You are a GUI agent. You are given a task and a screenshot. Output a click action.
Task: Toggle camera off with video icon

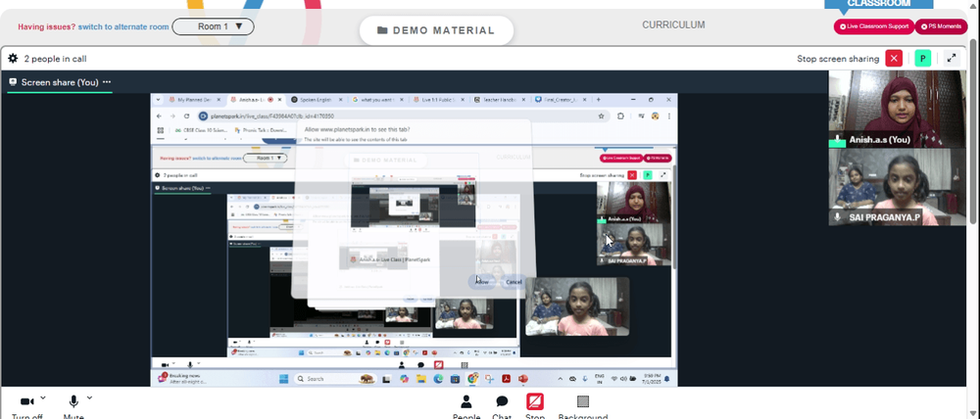(x=26, y=401)
